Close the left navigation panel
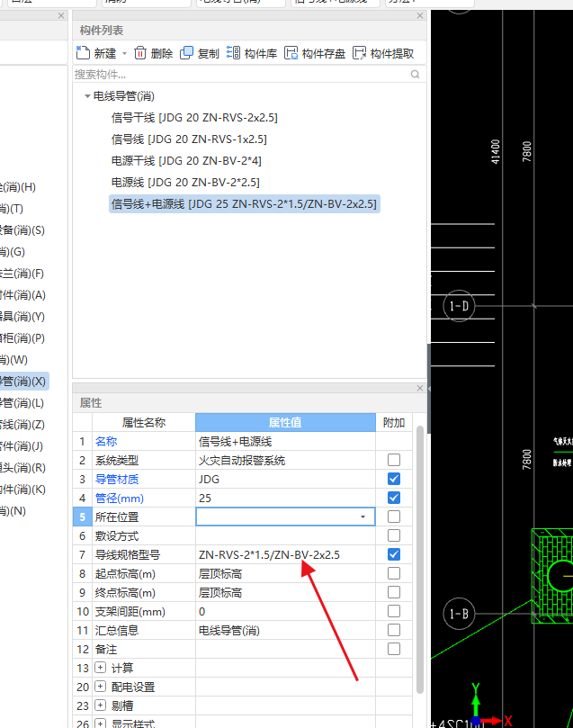573x728 pixels. [61, 16]
